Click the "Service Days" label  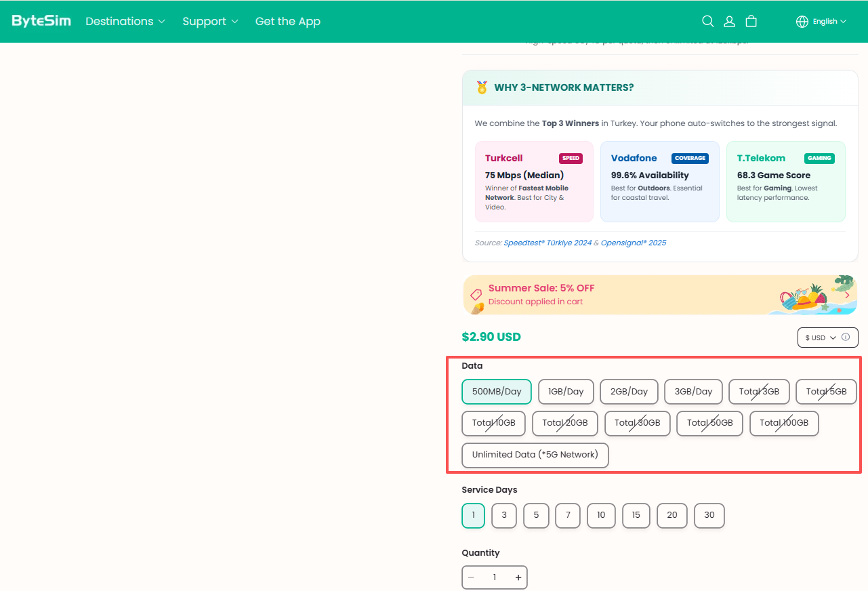[489, 490]
